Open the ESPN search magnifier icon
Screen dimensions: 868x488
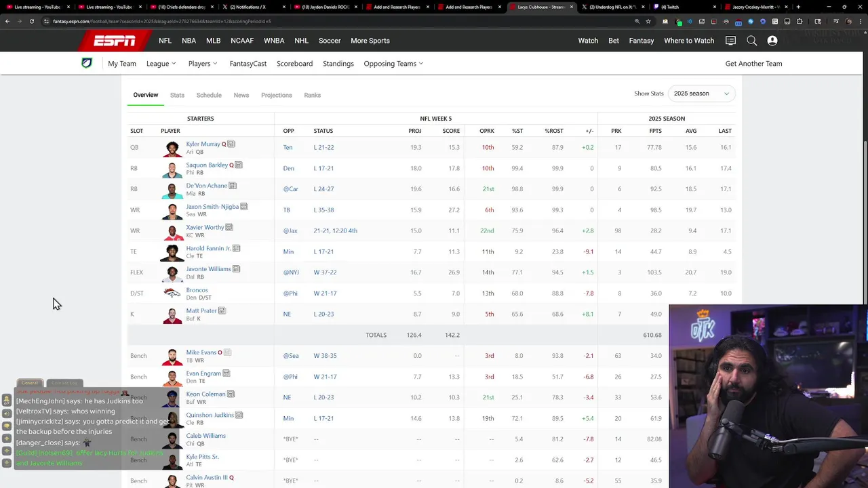pyautogui.click(x=751, y=41)
